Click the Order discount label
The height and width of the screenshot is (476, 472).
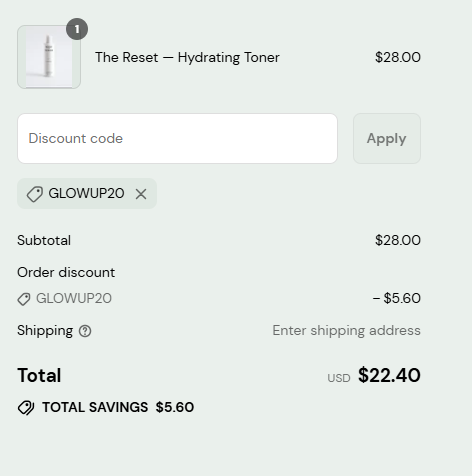click(x=66, y=272)
